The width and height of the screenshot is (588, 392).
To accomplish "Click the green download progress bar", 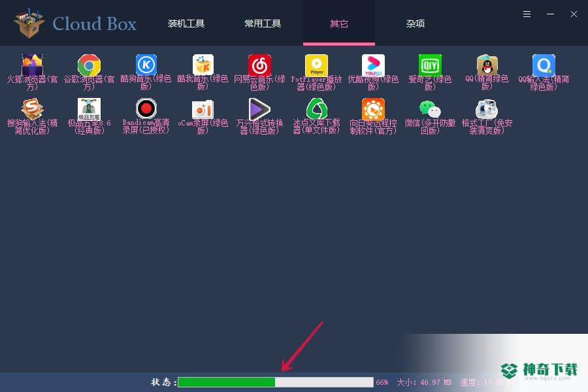I will [x=276, y=382].
